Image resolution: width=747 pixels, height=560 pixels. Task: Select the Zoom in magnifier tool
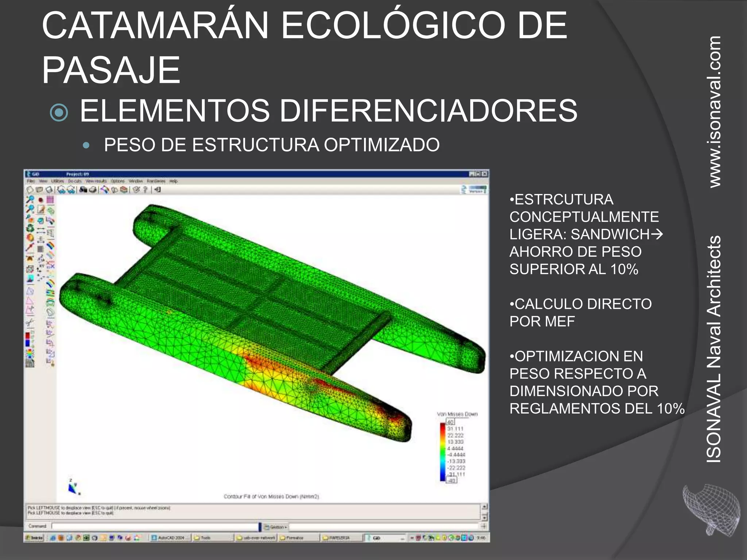(30, 199)
